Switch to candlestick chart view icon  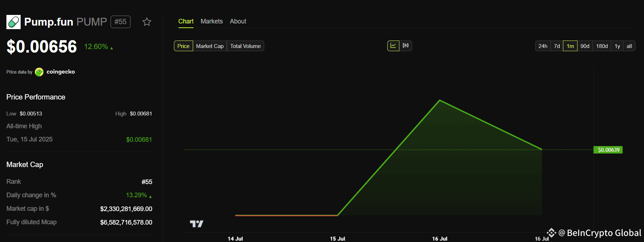point(406,45)
